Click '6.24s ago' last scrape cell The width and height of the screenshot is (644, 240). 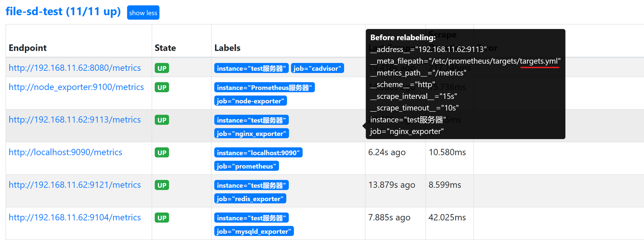(387, 152)
